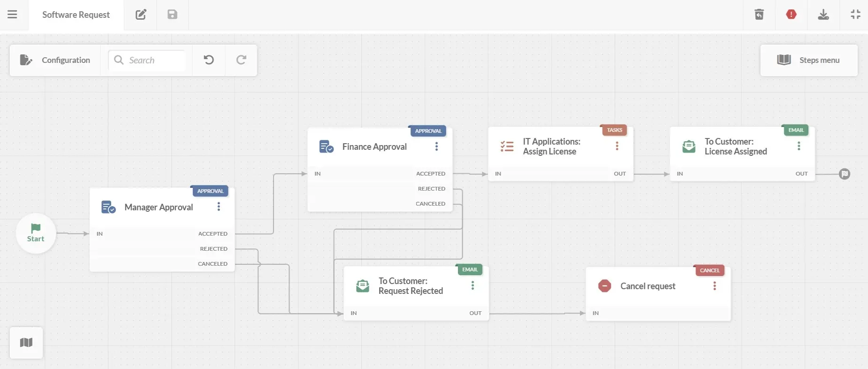This screenshot has width=868, height=369.
Task: Click the exit fullscreen collapse icon
Action: [855, 15]
